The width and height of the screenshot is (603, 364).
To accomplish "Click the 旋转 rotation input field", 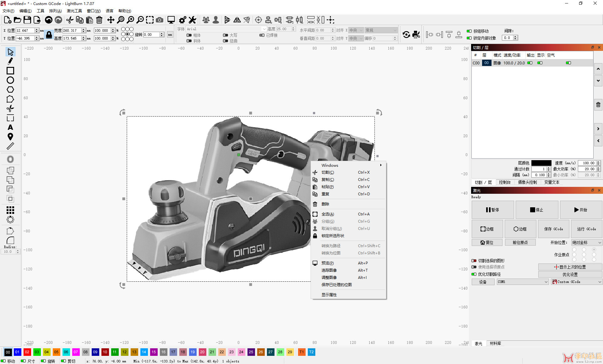I will [151, 35].
